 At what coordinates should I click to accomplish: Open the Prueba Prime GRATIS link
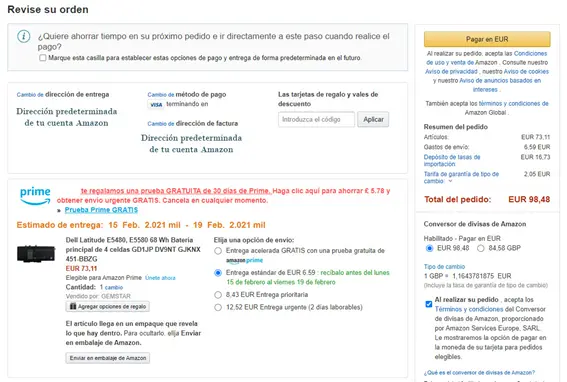tap(101, 210)
